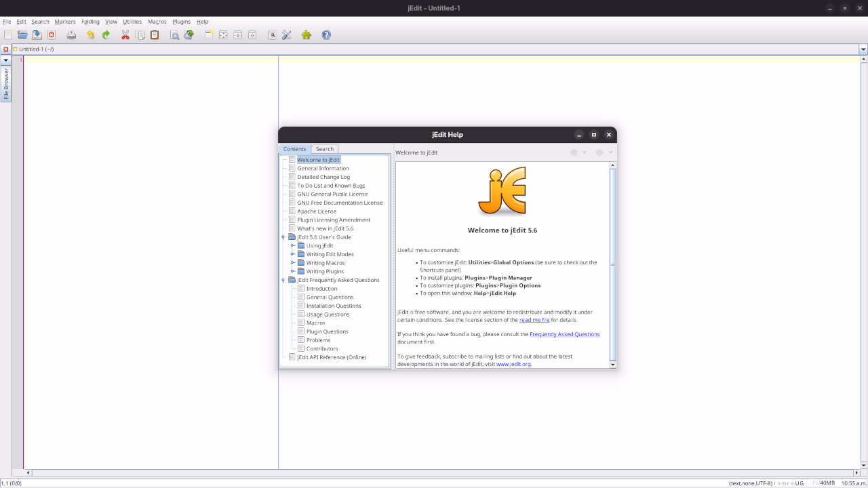Screen dimensions: 868x488
Task: Click the New View toolbar icon
Action: (x=209, y=35)
